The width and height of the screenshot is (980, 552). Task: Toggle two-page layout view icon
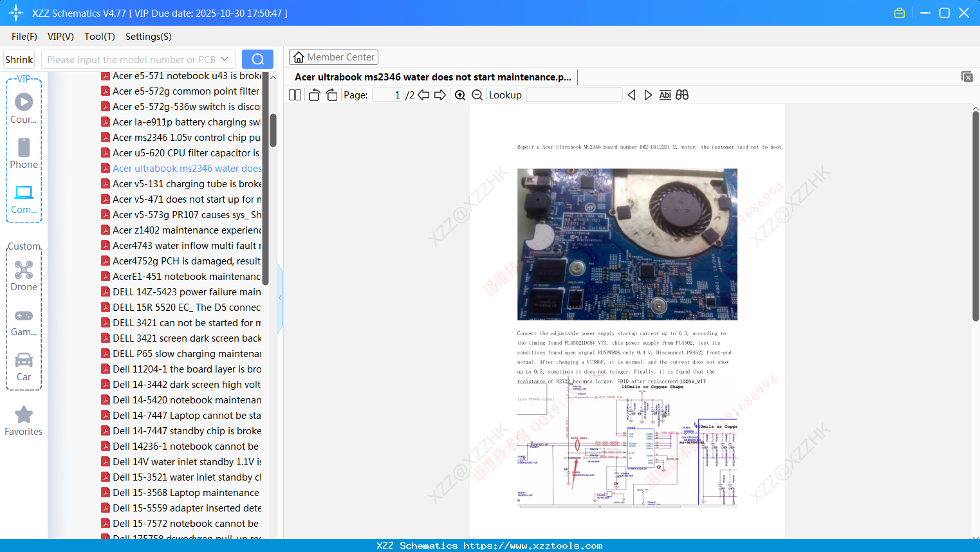click(x=295, y=95)
